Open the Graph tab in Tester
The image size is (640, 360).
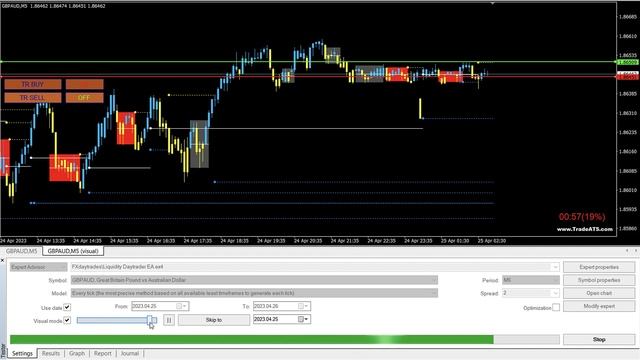(x=77, y=353)
